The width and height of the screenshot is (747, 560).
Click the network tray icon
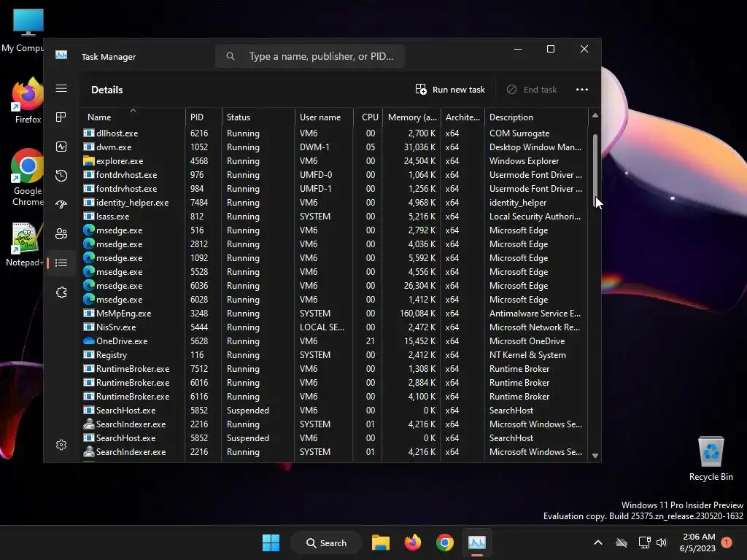click(x=644, y=542)
